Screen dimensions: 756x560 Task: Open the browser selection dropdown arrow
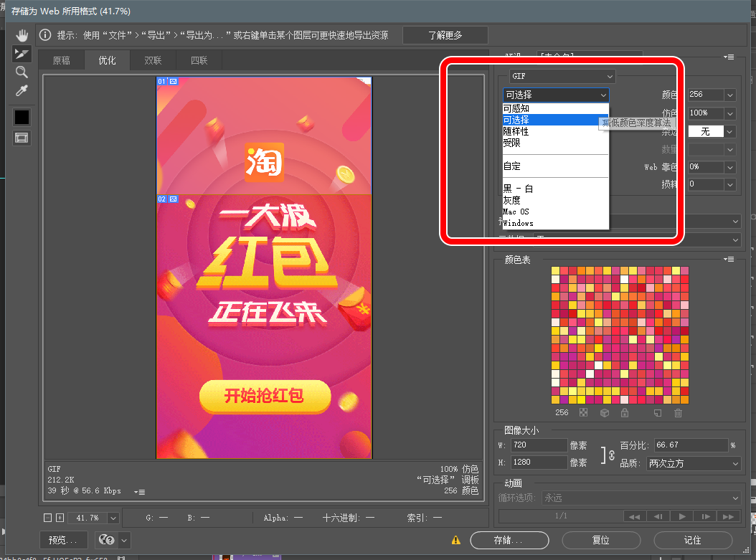click(124, 540)
